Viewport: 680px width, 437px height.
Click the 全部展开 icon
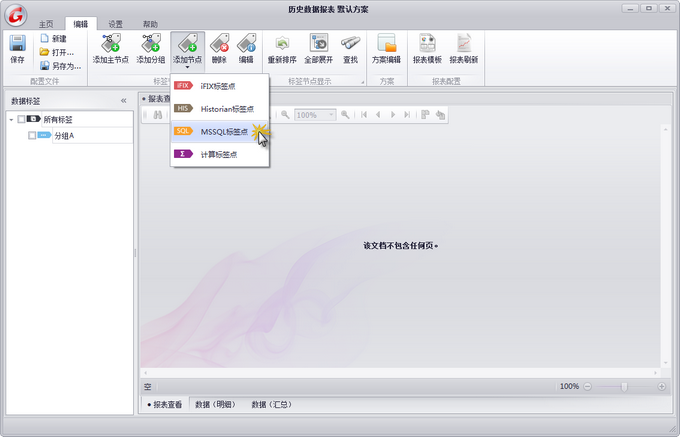319,43
